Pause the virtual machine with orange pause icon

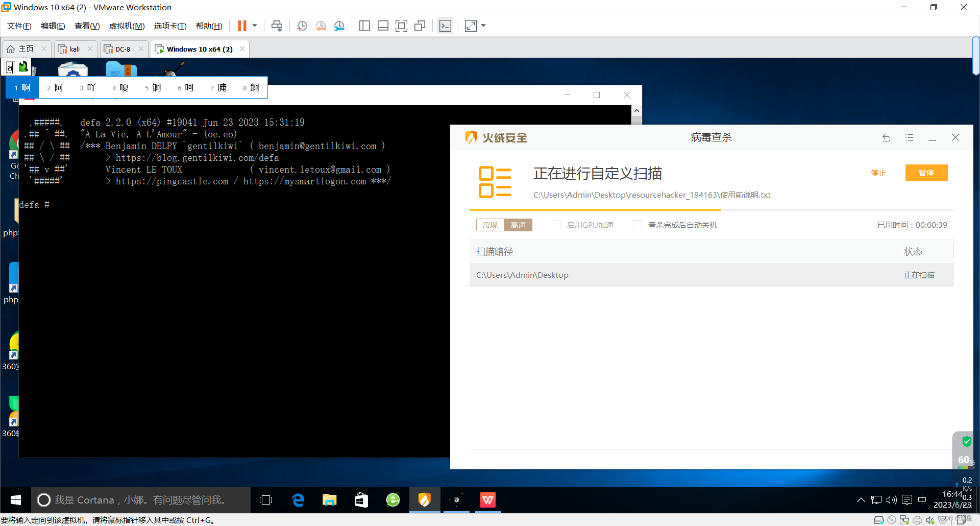pyautogui.click(x=242, y=26)
